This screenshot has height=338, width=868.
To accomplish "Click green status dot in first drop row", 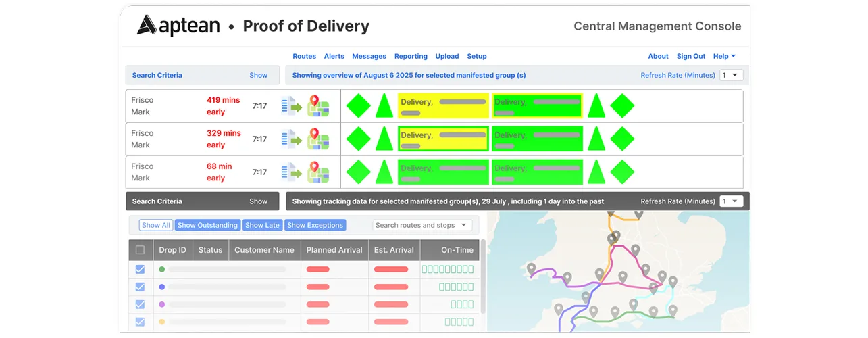I will point(161,269).
